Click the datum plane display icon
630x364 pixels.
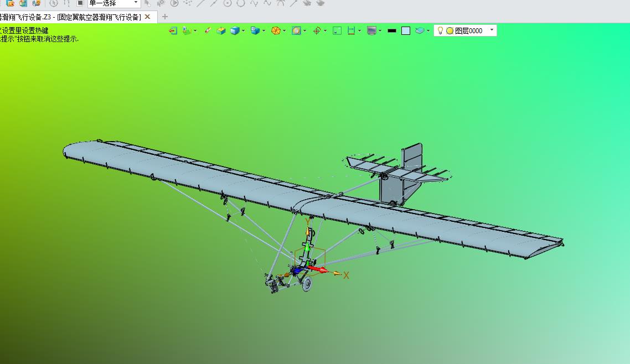point(186,31)
